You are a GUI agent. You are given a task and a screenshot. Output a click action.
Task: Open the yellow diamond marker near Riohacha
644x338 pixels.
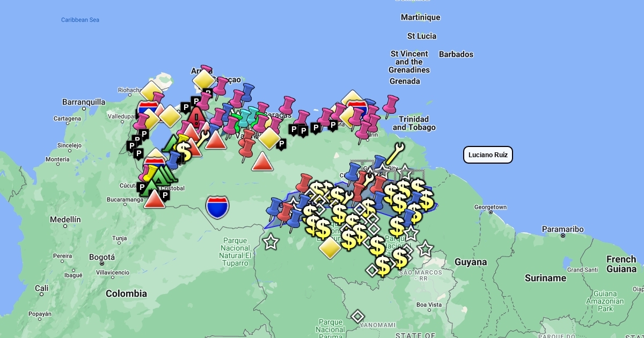(151, 91)
